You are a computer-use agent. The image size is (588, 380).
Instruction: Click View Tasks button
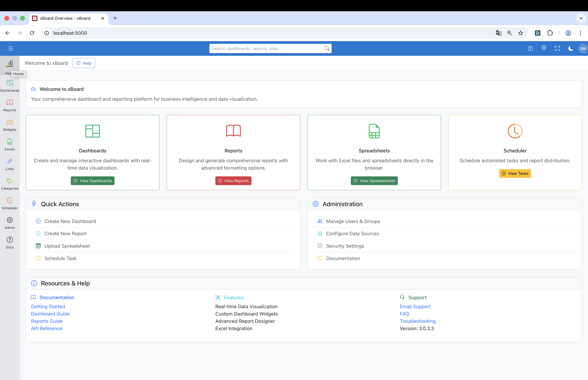coord(515,174)
